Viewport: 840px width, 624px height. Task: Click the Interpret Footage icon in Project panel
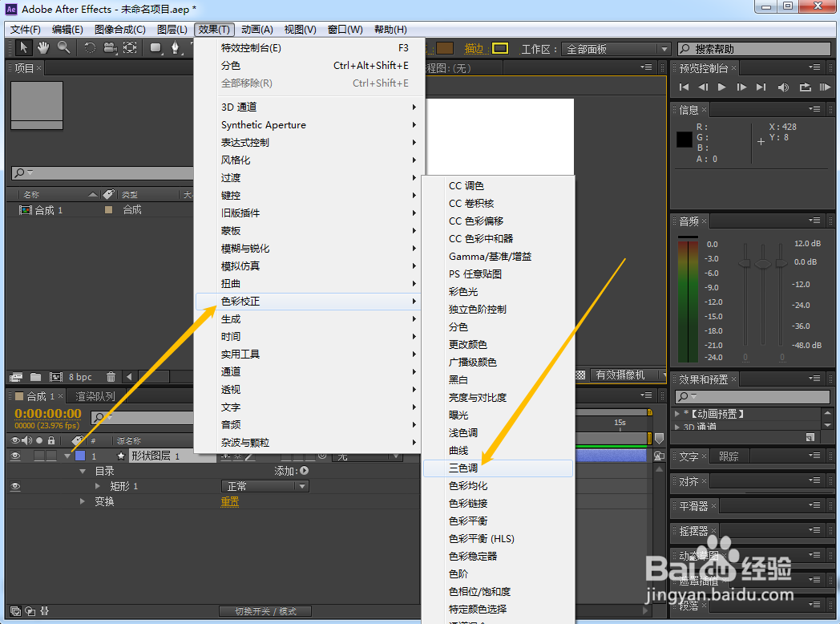click(x=16, y=377)
